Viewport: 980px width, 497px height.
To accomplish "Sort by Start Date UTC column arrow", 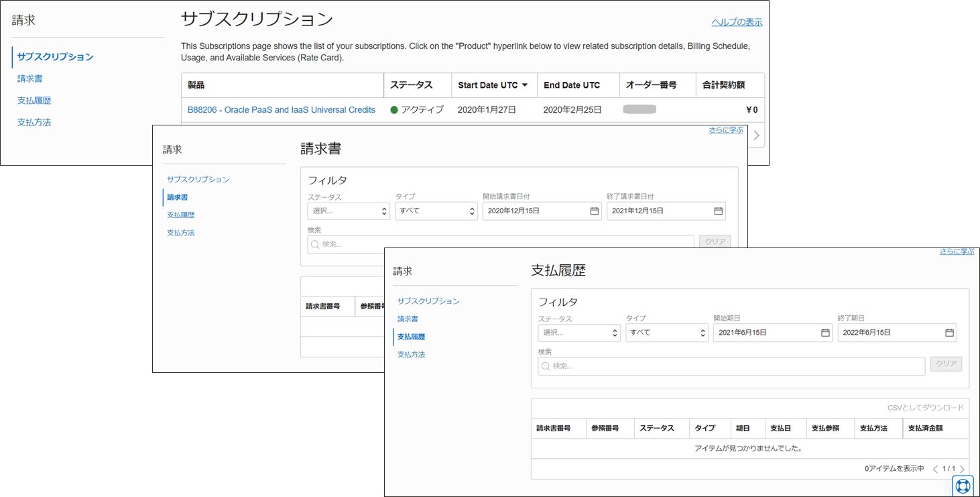I will point(525,85).
